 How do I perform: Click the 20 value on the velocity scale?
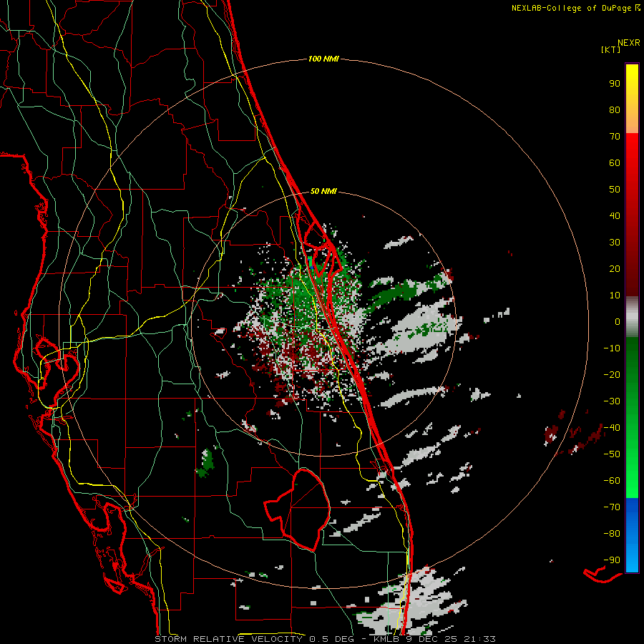tap(615, 268)
